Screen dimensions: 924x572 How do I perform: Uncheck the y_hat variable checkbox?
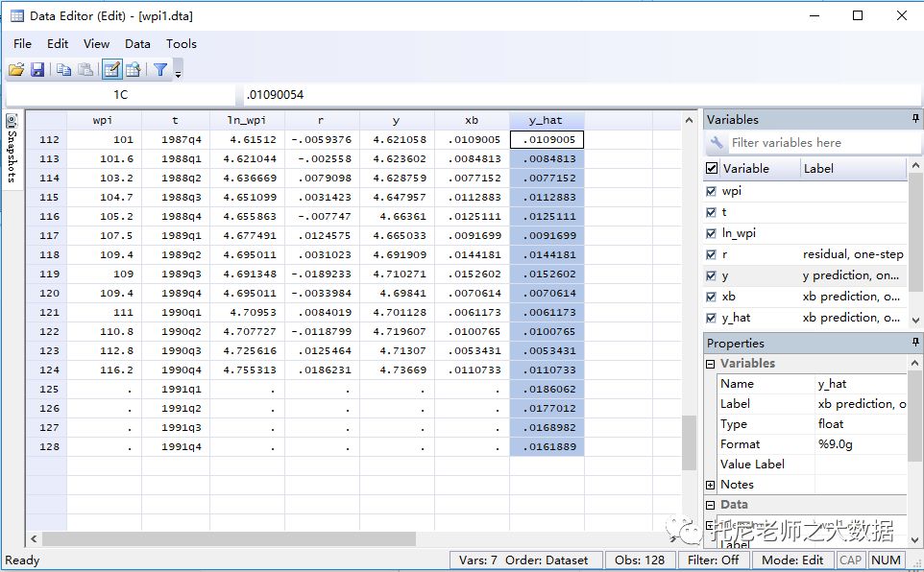pyautogui.click(x=712, y=318)
